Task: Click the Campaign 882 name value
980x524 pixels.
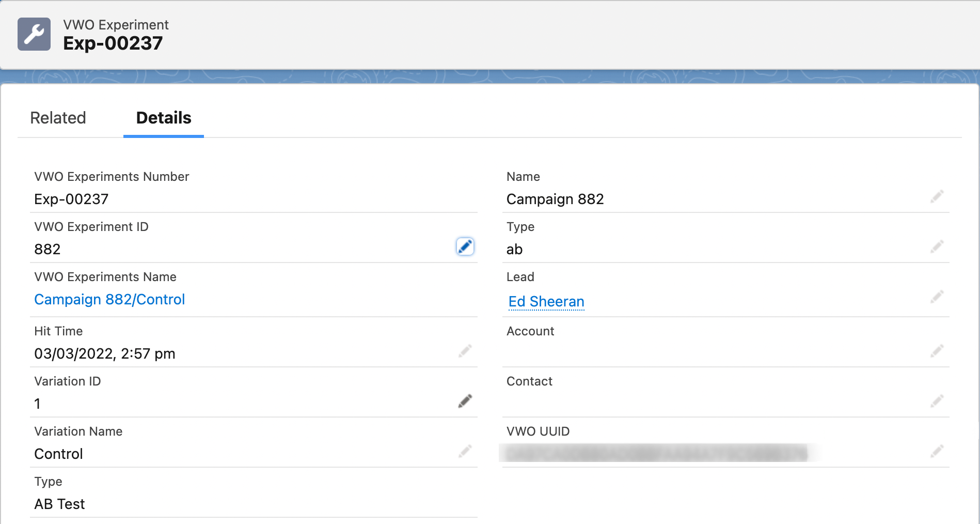Action: click(x=555, y=199)
